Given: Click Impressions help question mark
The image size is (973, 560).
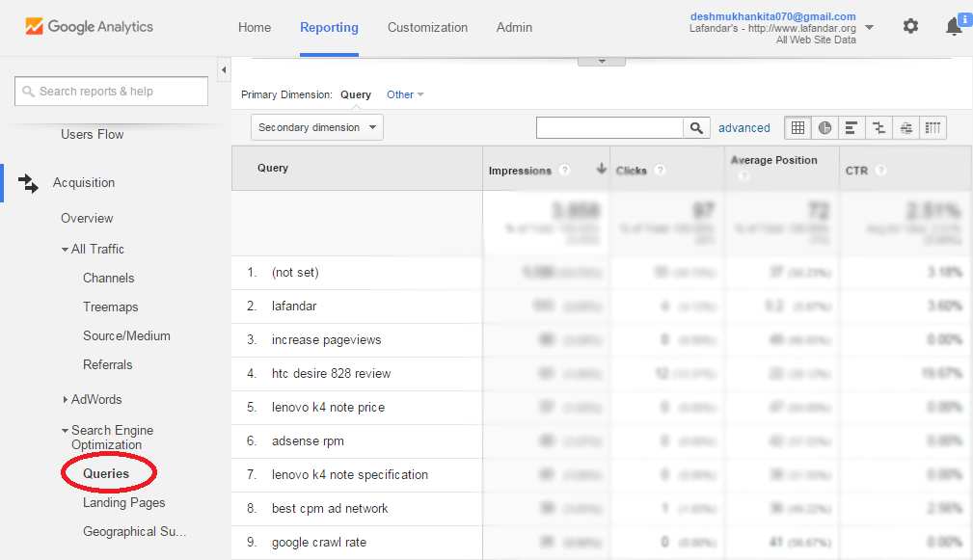Looking at the screenshot, I should (564, 170).
